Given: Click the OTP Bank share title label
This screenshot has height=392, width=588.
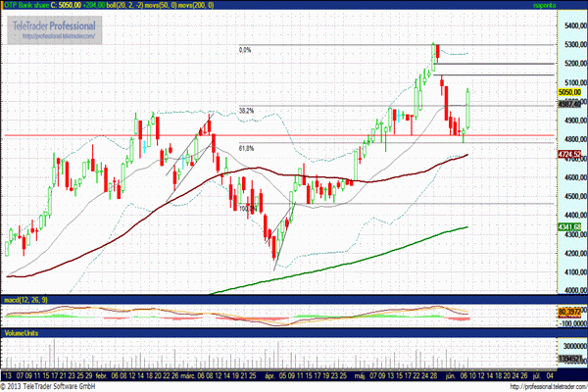Looking at the screenshot, I should click(29, 5).
